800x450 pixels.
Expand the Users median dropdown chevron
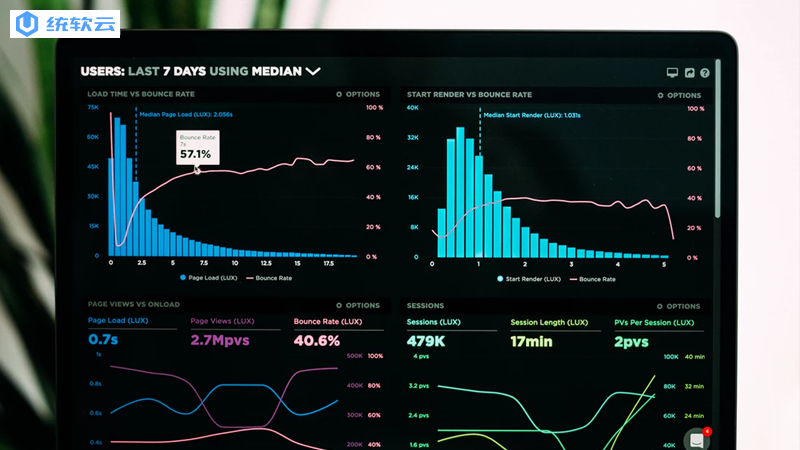(x=313, y=71)
